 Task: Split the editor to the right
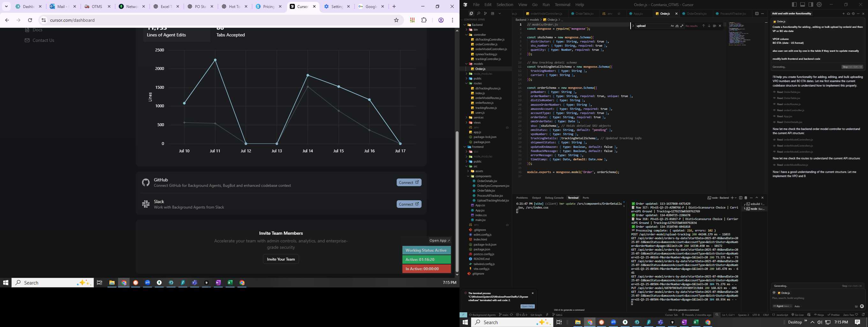click(x=757, y=13)
